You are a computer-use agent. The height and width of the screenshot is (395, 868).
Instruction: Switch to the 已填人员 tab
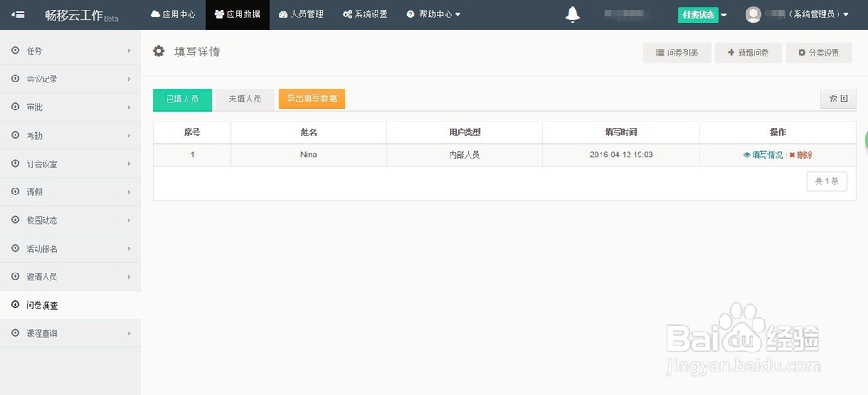182,100
